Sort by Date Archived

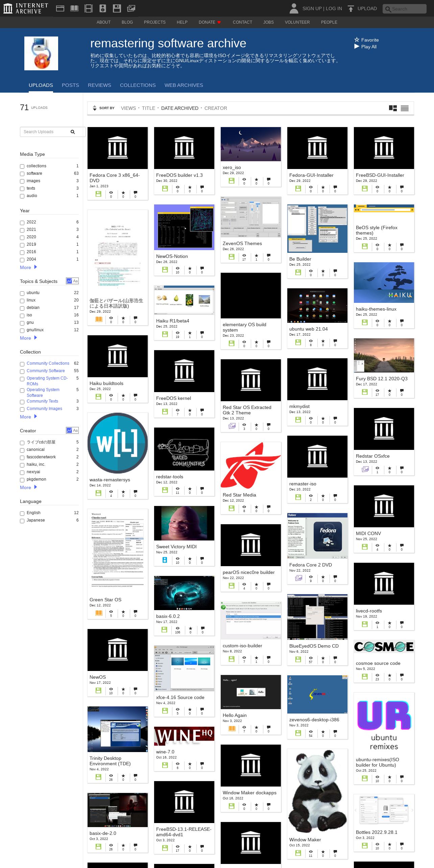tap(180, 108)
